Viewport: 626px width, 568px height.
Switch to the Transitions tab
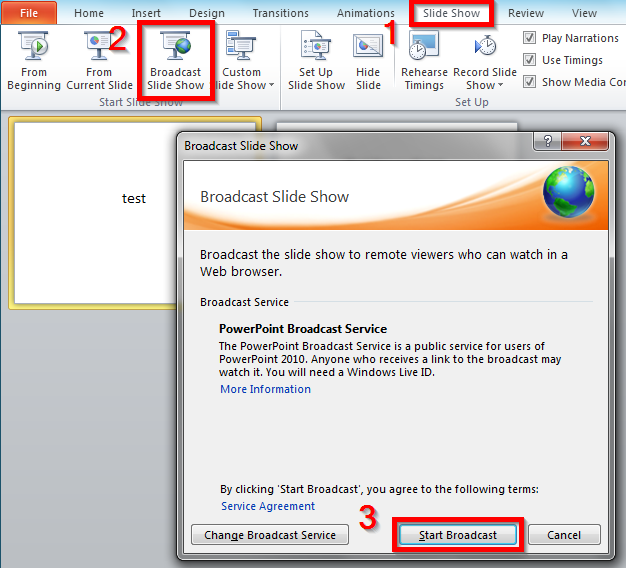tap(281, 13)
